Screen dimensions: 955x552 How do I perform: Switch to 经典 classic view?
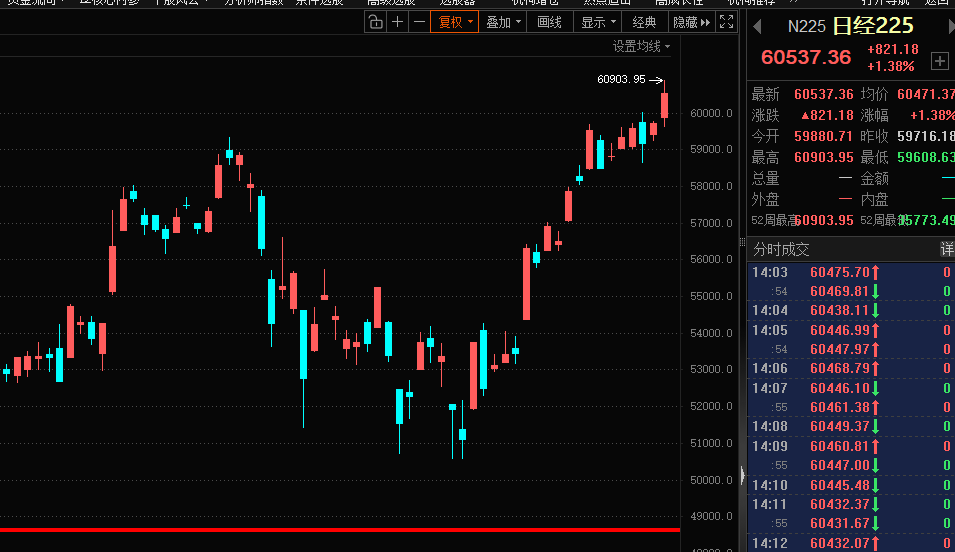[x=644, y=22]
